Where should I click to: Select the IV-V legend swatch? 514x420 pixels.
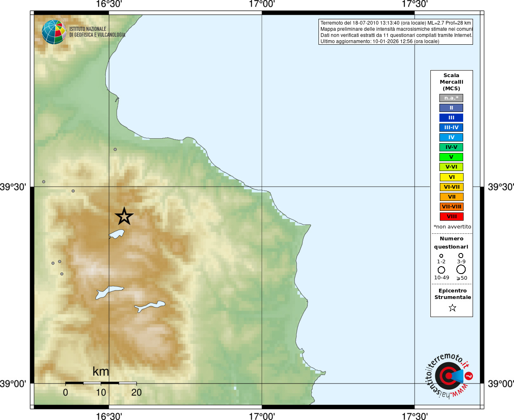click(x=451, y=147)
